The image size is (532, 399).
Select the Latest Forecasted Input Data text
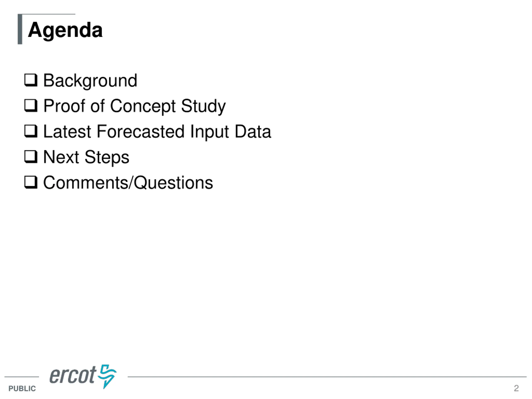click(157, 132)
